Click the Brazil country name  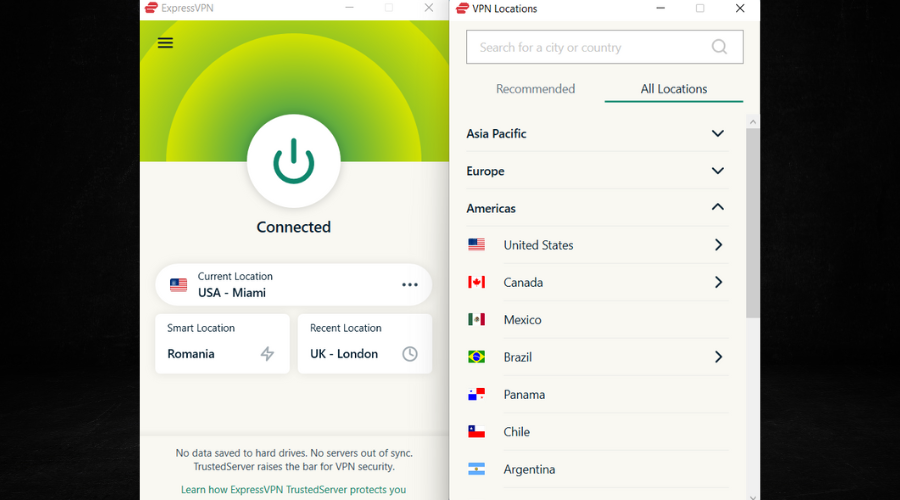click(x=518, y=357)
